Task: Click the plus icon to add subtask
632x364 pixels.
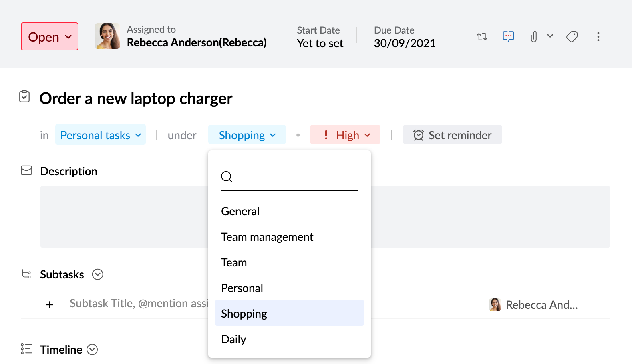Action: pyautogui.click(x=50, y=305)
